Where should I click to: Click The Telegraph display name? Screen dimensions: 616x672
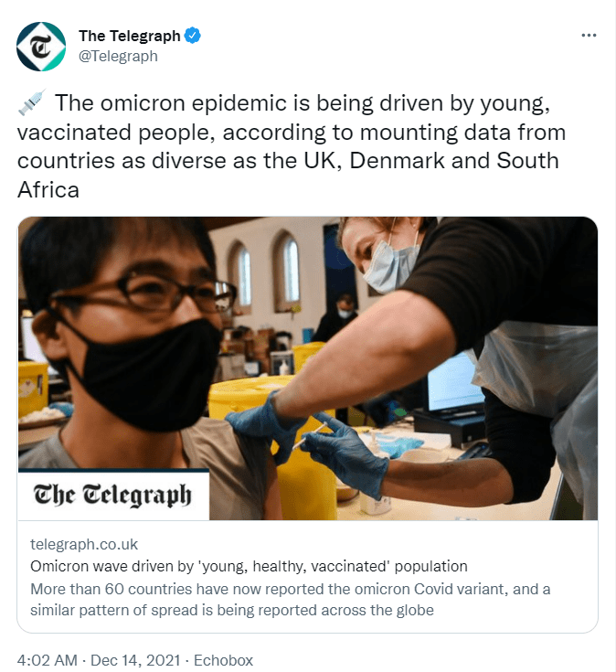(130, 36)
